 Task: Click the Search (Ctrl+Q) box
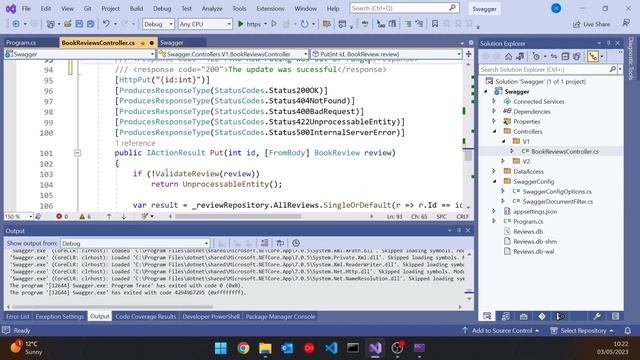point(404,8)
